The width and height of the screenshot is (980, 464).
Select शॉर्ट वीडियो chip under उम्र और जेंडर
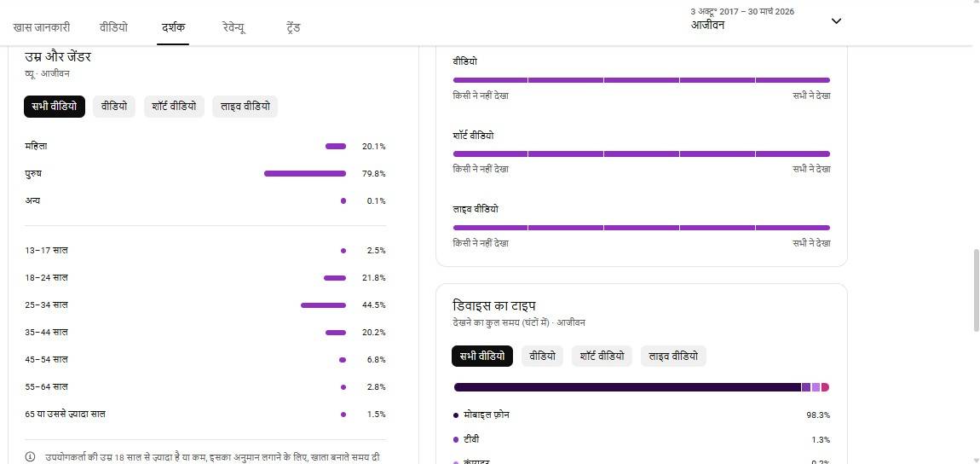click(174, 107)
